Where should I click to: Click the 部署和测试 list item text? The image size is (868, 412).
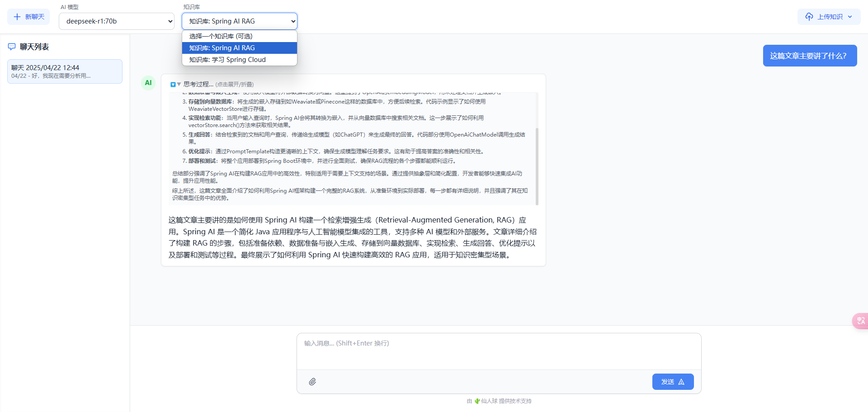pos(322,161)
